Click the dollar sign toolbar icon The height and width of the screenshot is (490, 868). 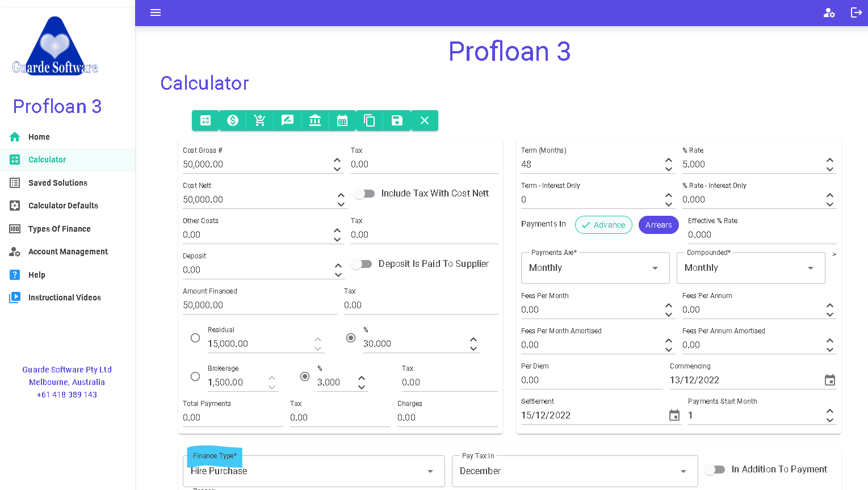click(233, 120)
